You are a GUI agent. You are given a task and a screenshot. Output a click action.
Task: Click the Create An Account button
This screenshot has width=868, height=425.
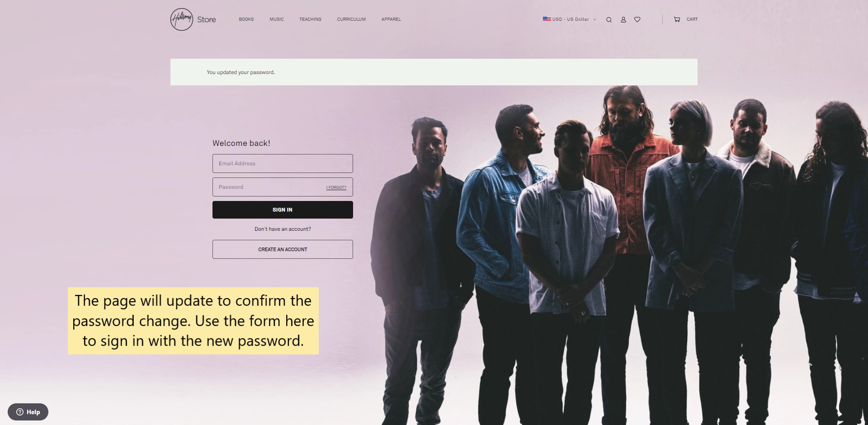click(283, 249)
